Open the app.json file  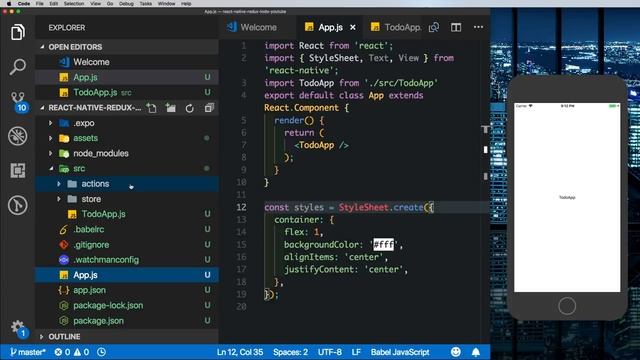point(127,290)
